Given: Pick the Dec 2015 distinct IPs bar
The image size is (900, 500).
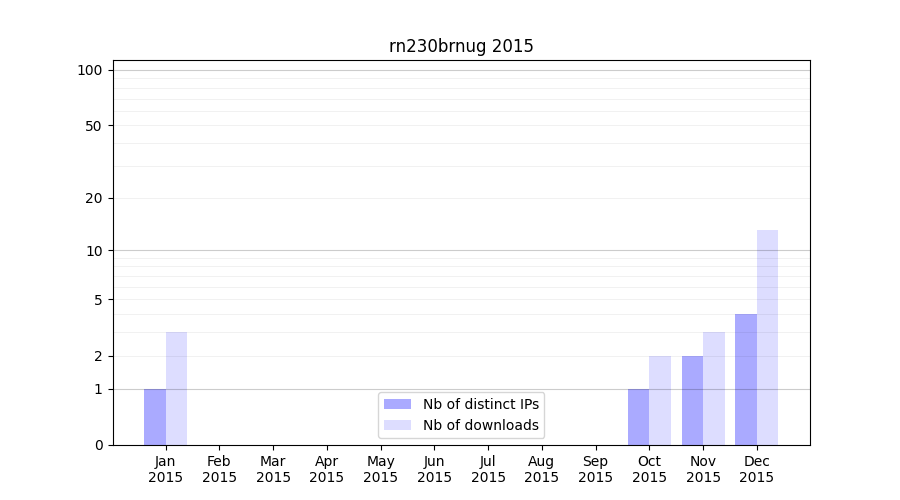Looking at the screenshot, I should (x=746, y=380).
